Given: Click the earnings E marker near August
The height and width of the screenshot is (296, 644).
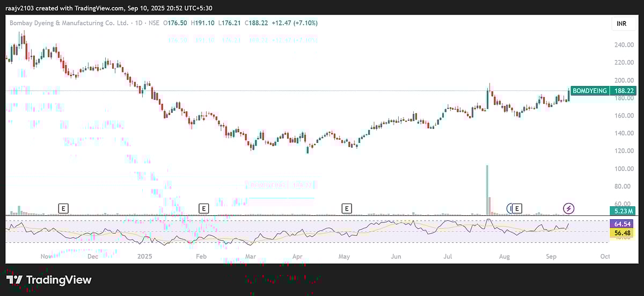Looking at the screenshot, I should pyautogui.click(x=517, y=207).
